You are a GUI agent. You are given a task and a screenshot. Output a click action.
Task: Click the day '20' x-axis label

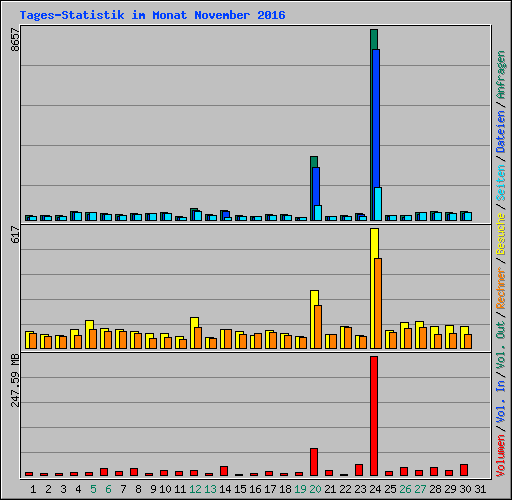(315, 489)
